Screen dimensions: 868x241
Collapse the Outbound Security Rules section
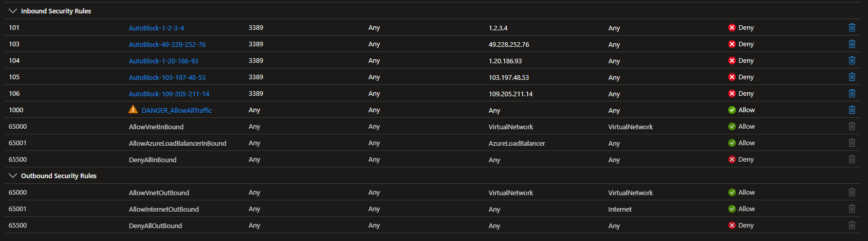tap(13, 176)
